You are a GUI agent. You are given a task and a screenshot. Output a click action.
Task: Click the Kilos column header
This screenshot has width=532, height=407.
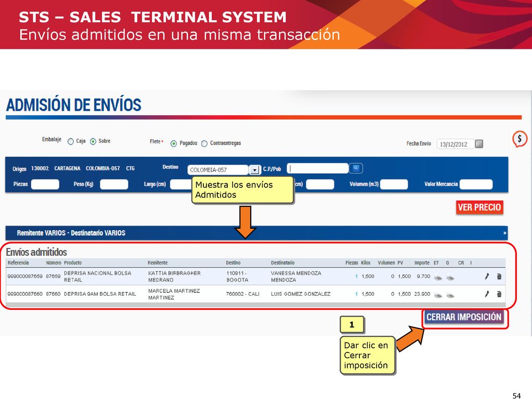click(x=366, y=263)
